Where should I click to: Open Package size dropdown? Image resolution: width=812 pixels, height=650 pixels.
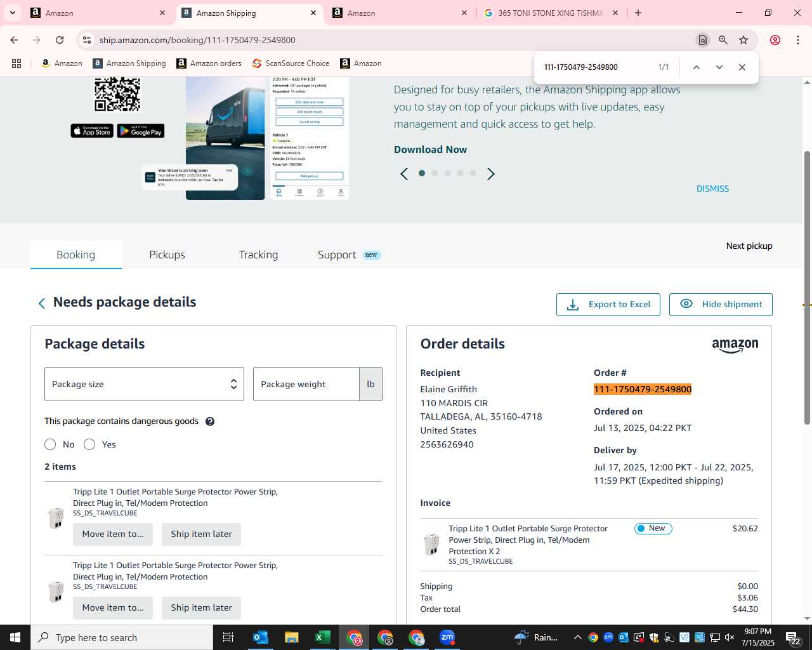[x=144, y=384]
